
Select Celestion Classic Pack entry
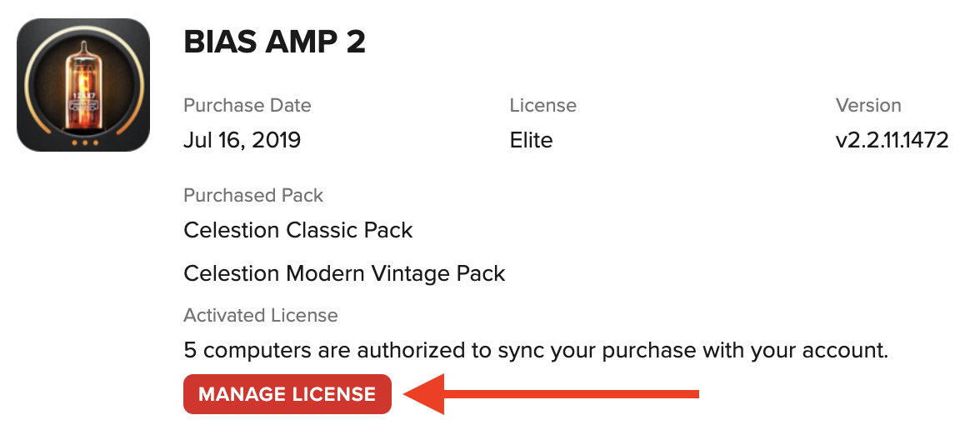(298, 230)
